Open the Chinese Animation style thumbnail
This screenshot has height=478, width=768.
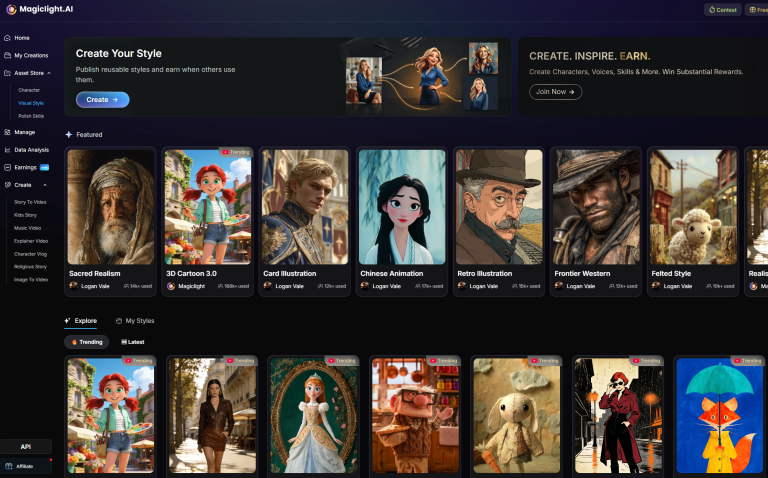402,207
